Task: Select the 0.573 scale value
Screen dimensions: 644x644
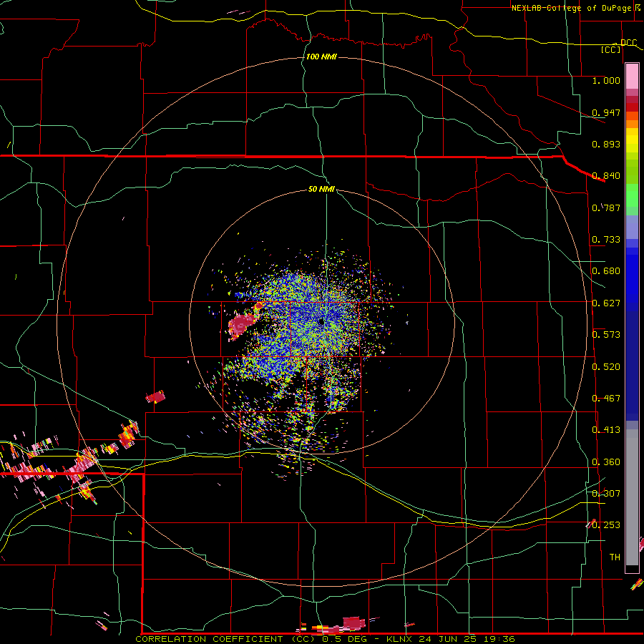Action: pos(606,334)
